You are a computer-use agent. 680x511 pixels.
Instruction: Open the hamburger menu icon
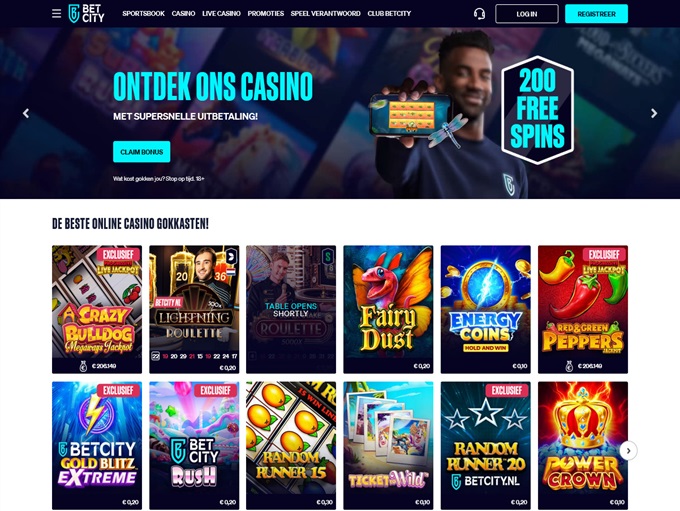(56, 13)
